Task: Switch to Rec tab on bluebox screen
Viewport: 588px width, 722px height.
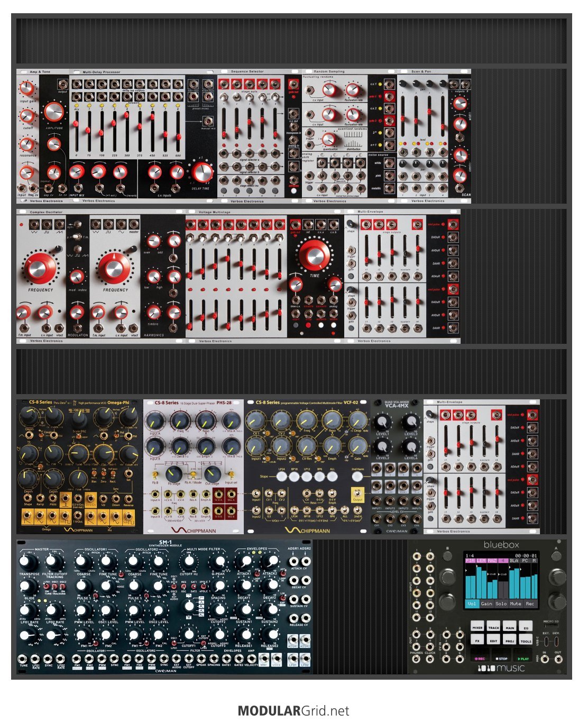Action: 530,604
